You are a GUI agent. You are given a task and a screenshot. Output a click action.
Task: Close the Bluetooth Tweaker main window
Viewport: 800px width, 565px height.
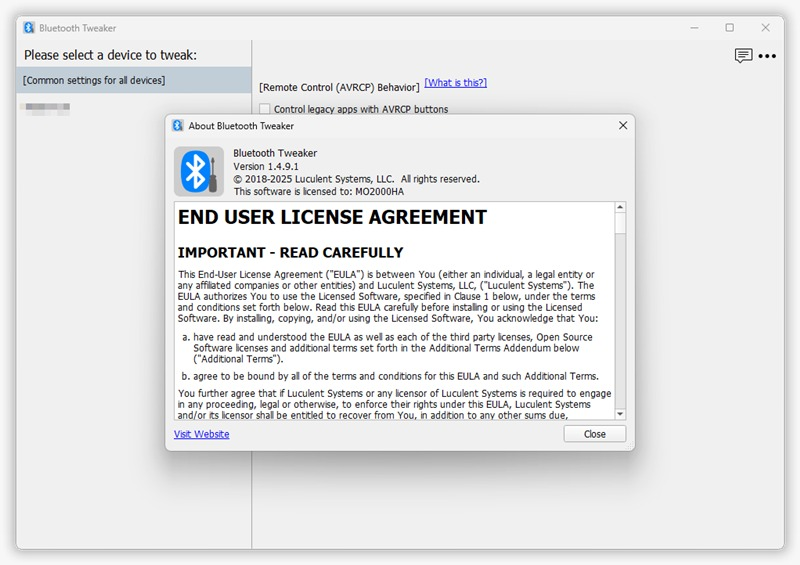click(x=766, y=27)
